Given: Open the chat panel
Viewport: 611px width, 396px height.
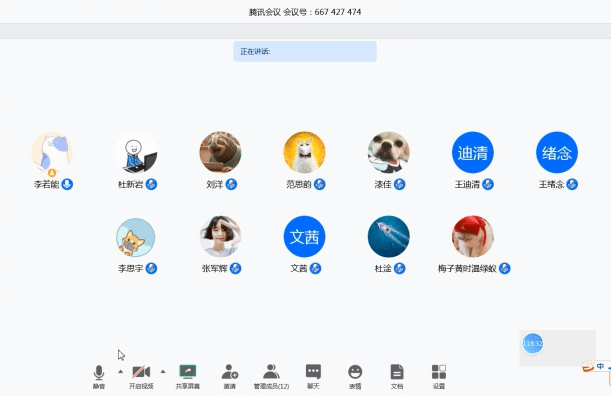Looking at the screenshot, I should tap(313, 376).
